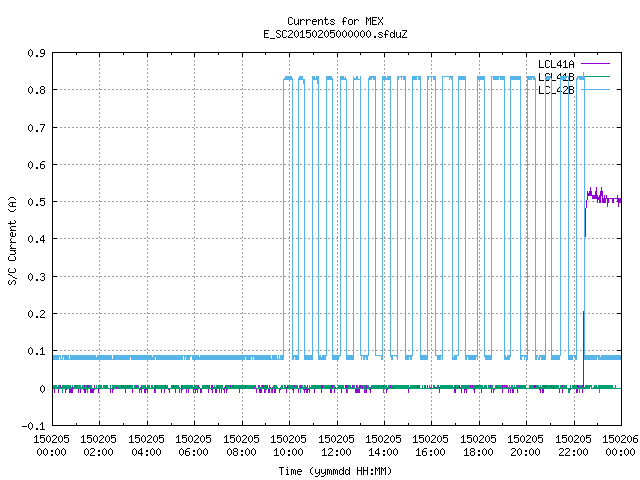Click the purple LCL41A trace near 0.5 A
Viewport: 640px width, 480px height.
coord(604,199)
